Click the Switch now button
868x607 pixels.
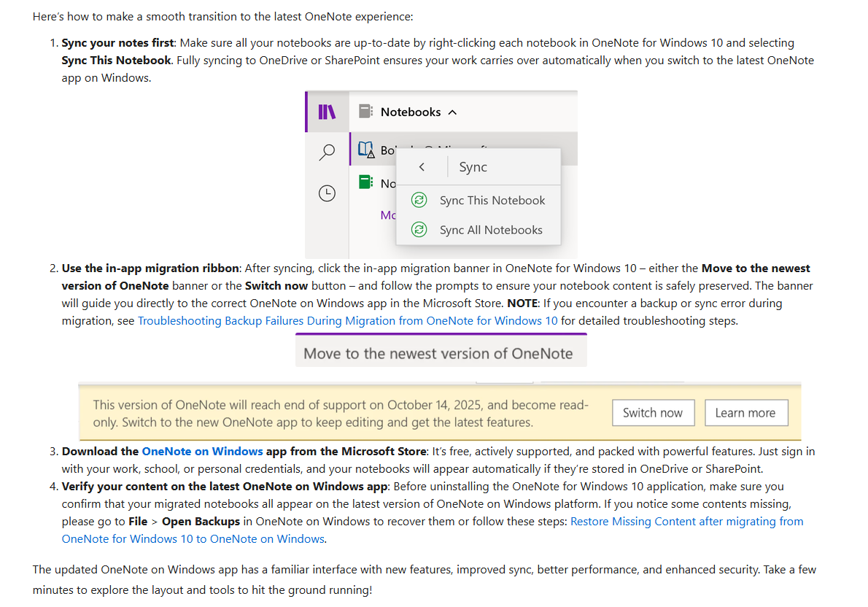(x=654, y=413)
